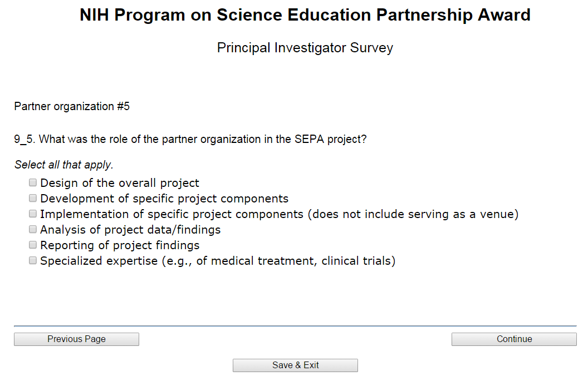Click the 'Specialized expertise' option label text
The height and width of the screenshot is (381, 588).
point(218,261)
